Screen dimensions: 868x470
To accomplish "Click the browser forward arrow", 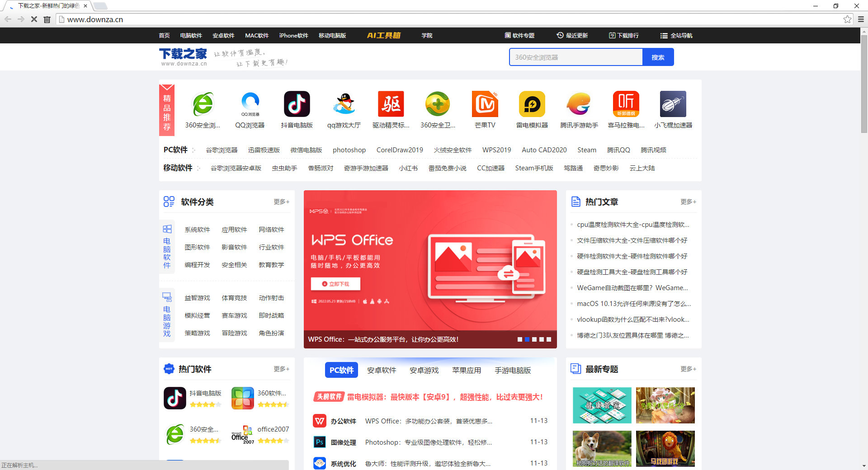I will [x=21, y=19].
